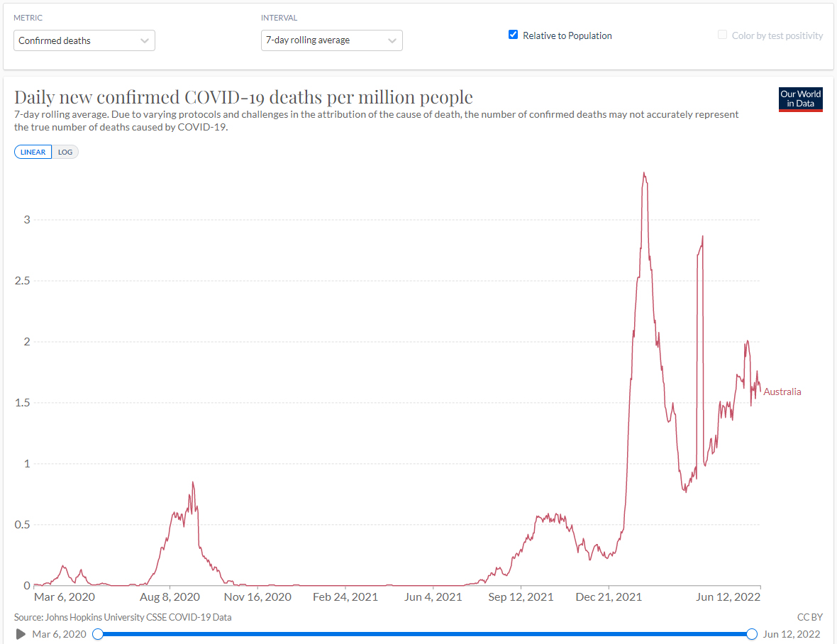The width and height of the screenshot is (837, 644).
Task: Click the Our World in Data logo
Action: point(800,99)
